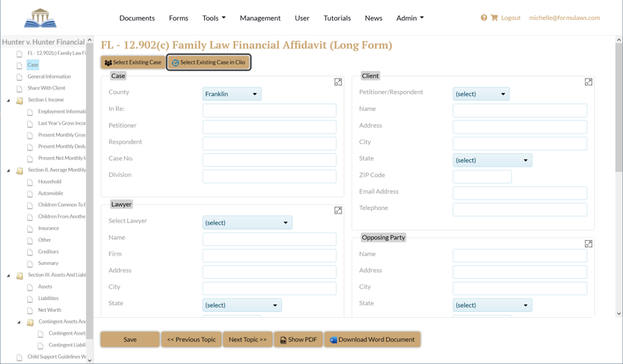Expand the Lawyer panel with its maximize icon
Image resolution: width=623 pixels, height=364 pixels.
point(338,211)
